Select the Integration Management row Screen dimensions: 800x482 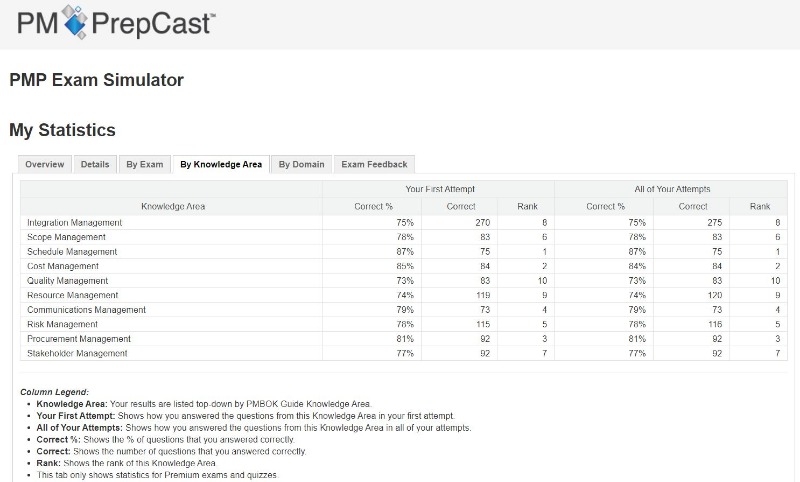404,222
